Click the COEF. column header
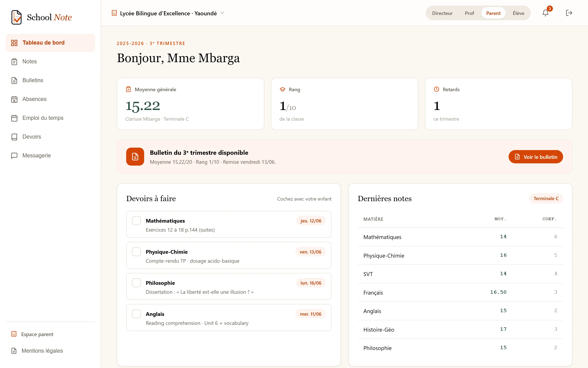588x368 pixels. 550,219
